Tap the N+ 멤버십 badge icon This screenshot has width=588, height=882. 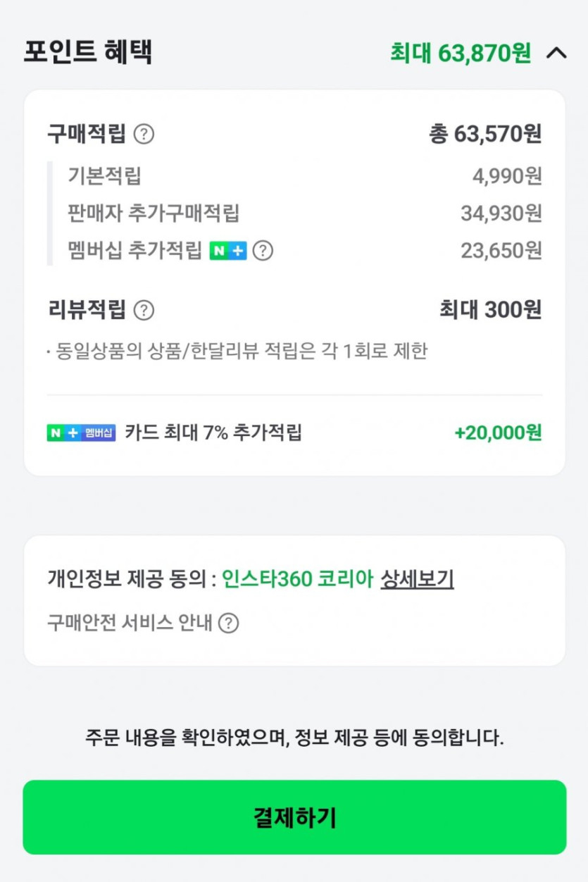click(x=81, y=433)
